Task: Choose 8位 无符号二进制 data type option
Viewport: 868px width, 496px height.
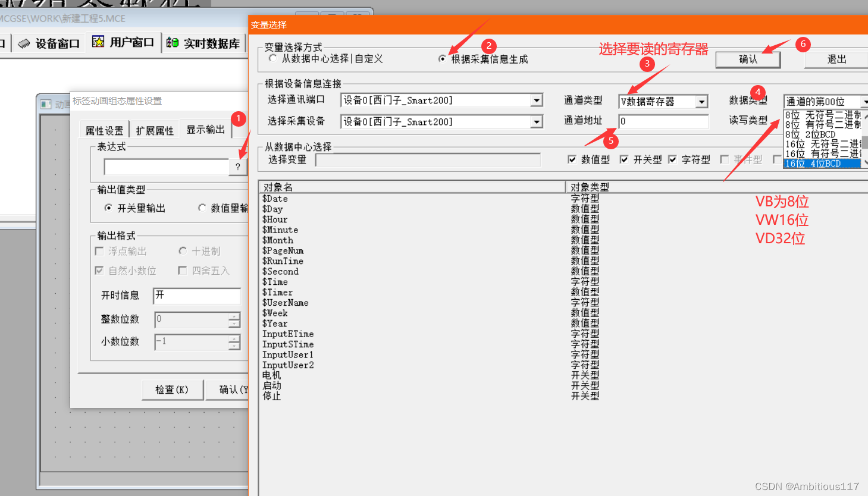Action: tap(822, 115)
